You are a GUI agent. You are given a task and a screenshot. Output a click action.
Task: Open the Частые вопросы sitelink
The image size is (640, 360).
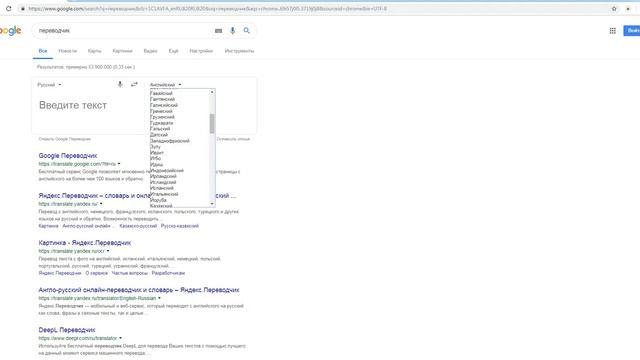coord(129,273)
